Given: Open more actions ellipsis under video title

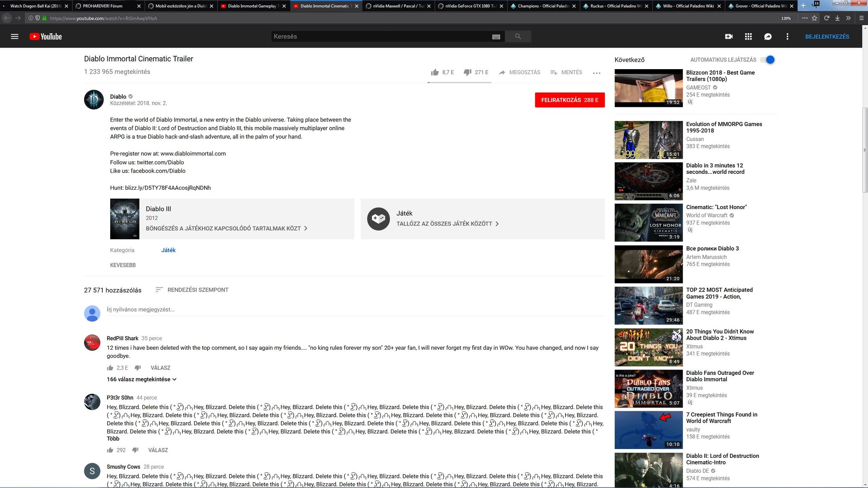Looking at the screenshot, I should (597, 73).
